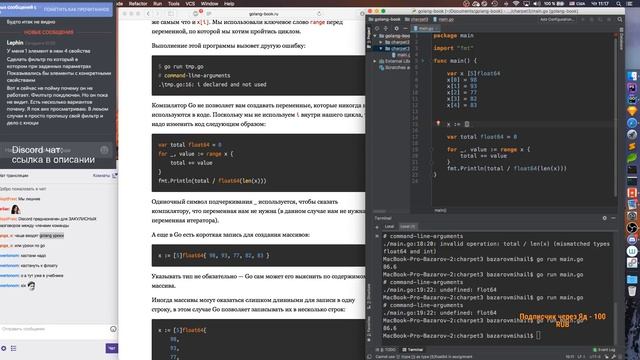Open the Refactor menu in the menu bar
Viewport: 640px width, 360px height.
click(138, 3)
